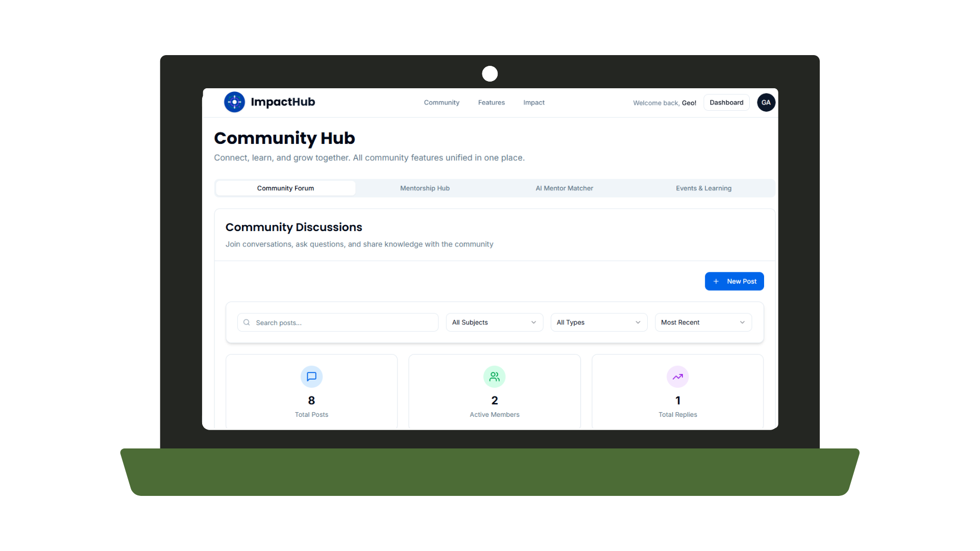Click the search magnifier icon
This screenshot has height=551, width=980.
pos(247,322)
